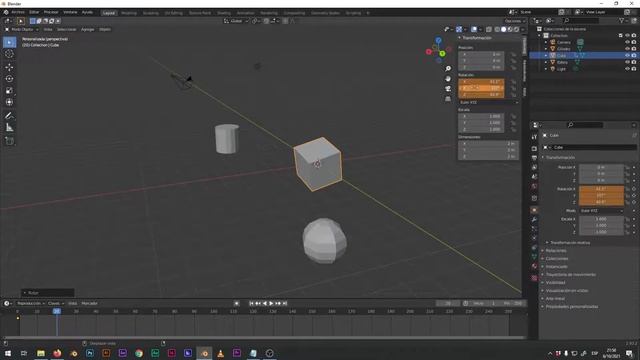Open the Object properties orange square tab

click(x=534, y=210)
